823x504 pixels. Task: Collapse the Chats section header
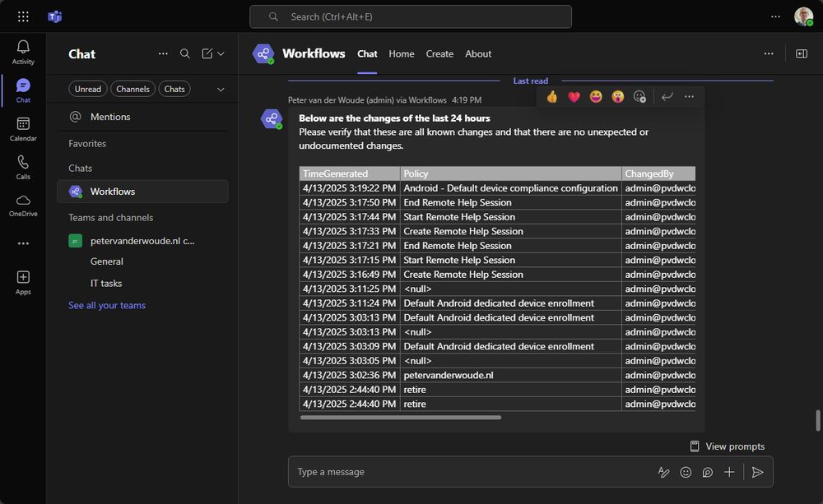(81, 168)
